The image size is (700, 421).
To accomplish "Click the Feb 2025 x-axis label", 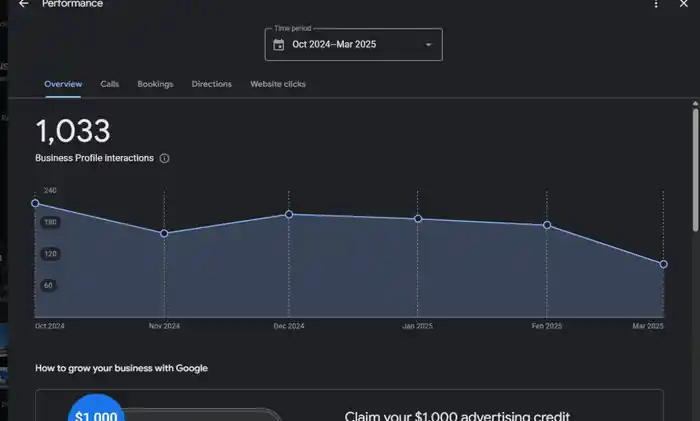I will pyautogui.click(x=546, y=326).
